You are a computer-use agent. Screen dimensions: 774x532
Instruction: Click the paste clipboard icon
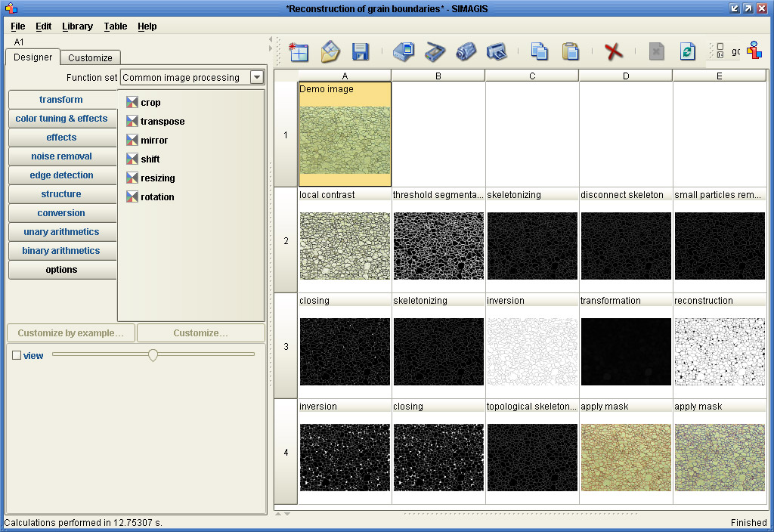[x=571, y=51]
